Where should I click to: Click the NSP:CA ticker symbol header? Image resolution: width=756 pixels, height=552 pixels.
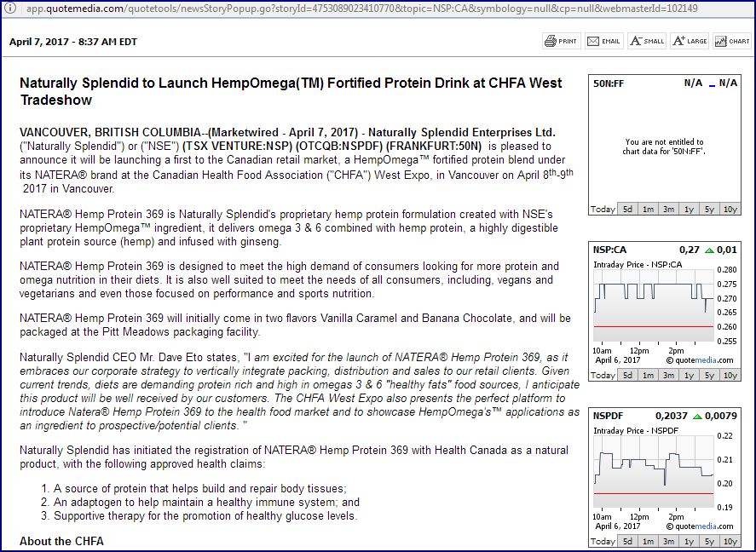[x=609, y=250]
